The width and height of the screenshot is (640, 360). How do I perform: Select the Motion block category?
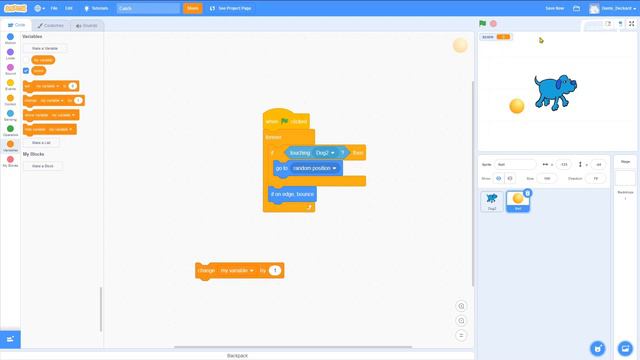point(10,39)
